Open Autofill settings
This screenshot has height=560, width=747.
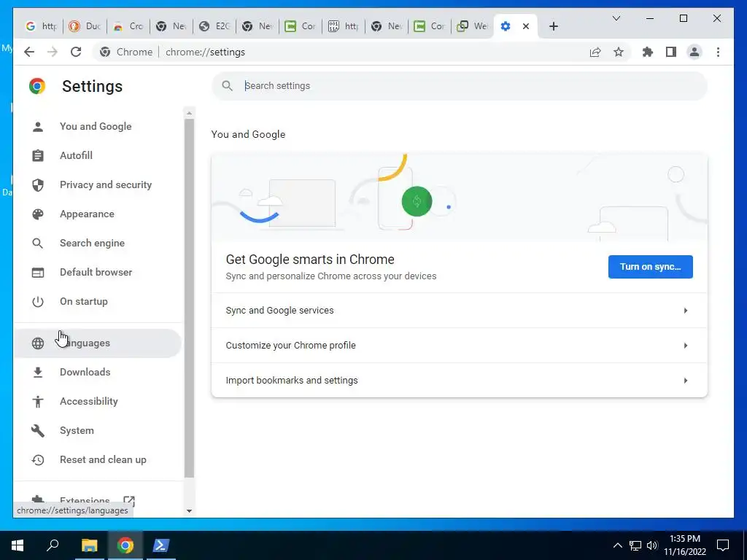click(x=98, y=155)
